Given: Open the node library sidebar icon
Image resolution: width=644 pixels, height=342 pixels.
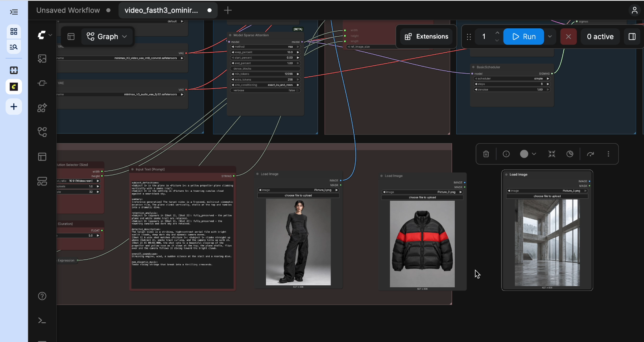Looking at the screenshot, I should pyautogui.click(x=42, y=83).
